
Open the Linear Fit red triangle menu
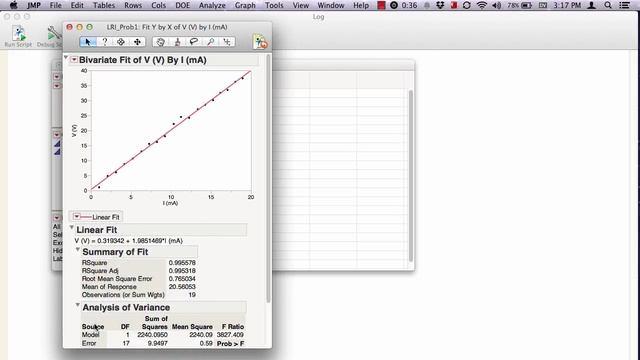click(77, 217)
